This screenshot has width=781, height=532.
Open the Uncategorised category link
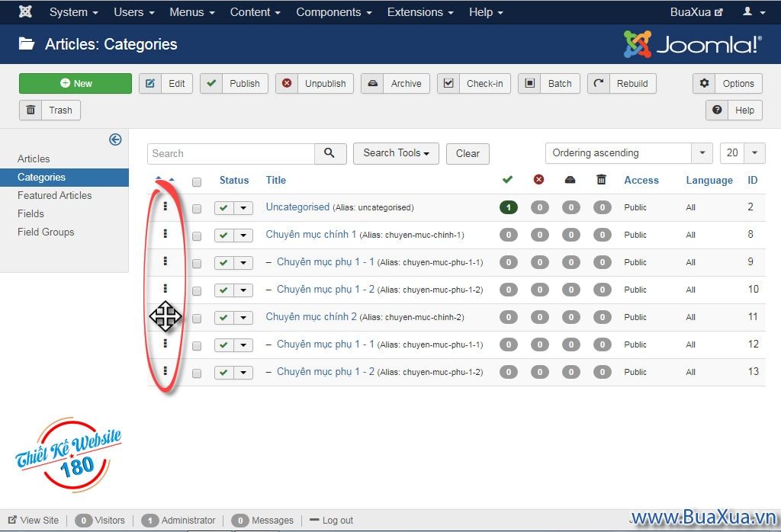[x=297, y=207]
